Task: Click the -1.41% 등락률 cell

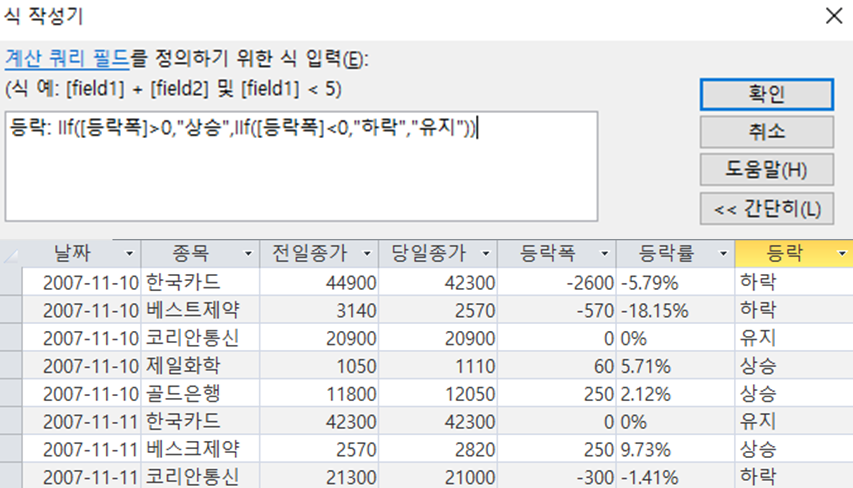Action: [676, 477]
